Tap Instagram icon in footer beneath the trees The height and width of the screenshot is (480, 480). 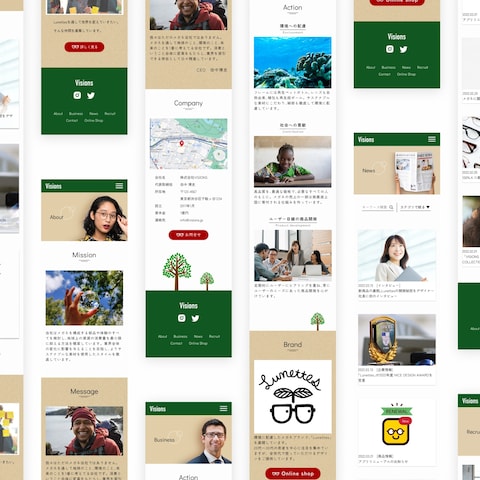click(x=182, y=318)
